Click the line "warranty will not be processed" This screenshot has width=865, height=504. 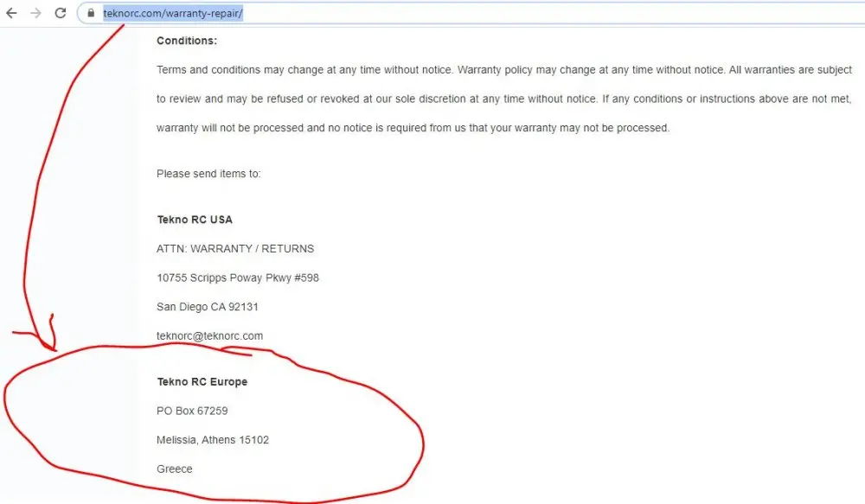pyautogui.click(x=413, y=128)
